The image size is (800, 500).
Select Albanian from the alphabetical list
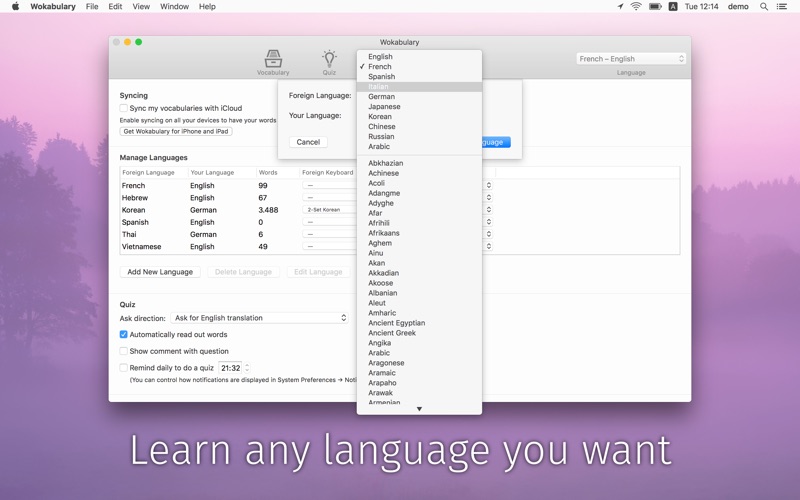[419, 293]
